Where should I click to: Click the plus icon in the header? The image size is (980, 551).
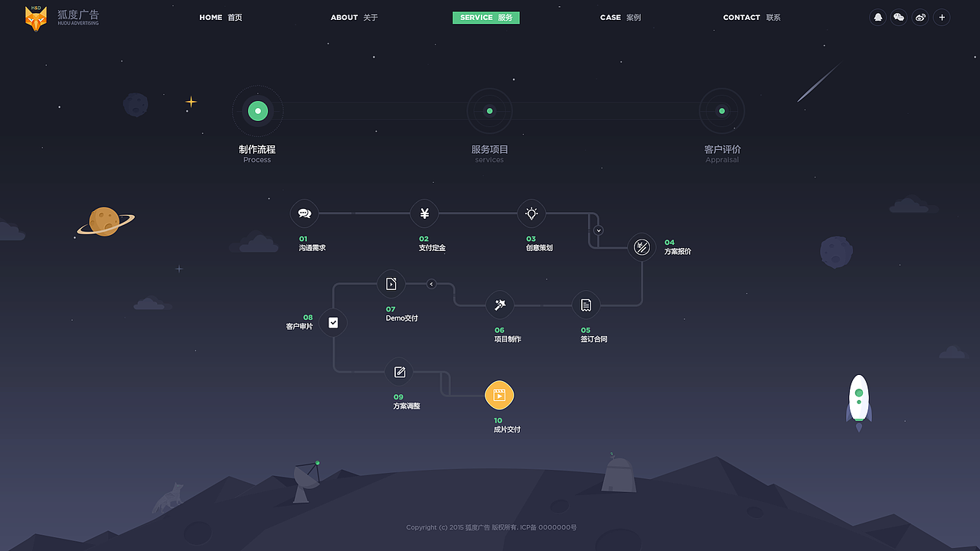click(x=942, y=18)
